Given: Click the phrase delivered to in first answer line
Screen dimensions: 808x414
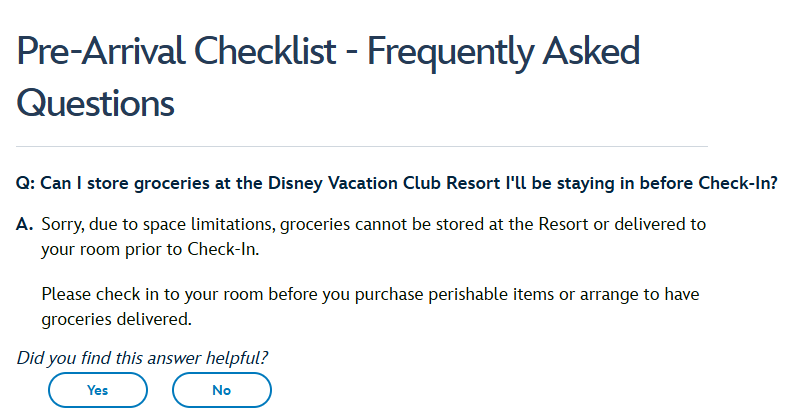Looking at the screenshot, I should tap(656, 224).
